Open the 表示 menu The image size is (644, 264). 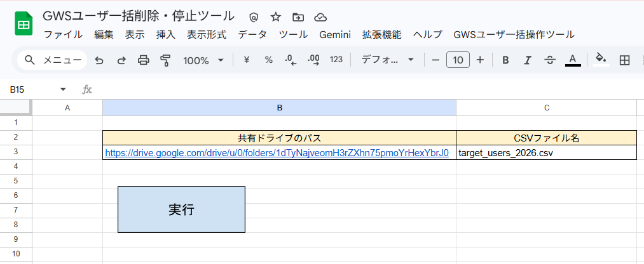135,34
